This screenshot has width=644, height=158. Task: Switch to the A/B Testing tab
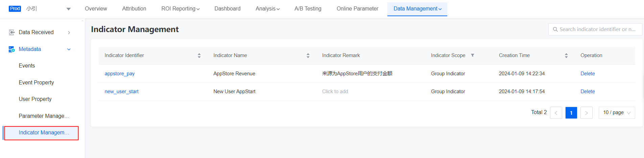click(x=308, y=9)
